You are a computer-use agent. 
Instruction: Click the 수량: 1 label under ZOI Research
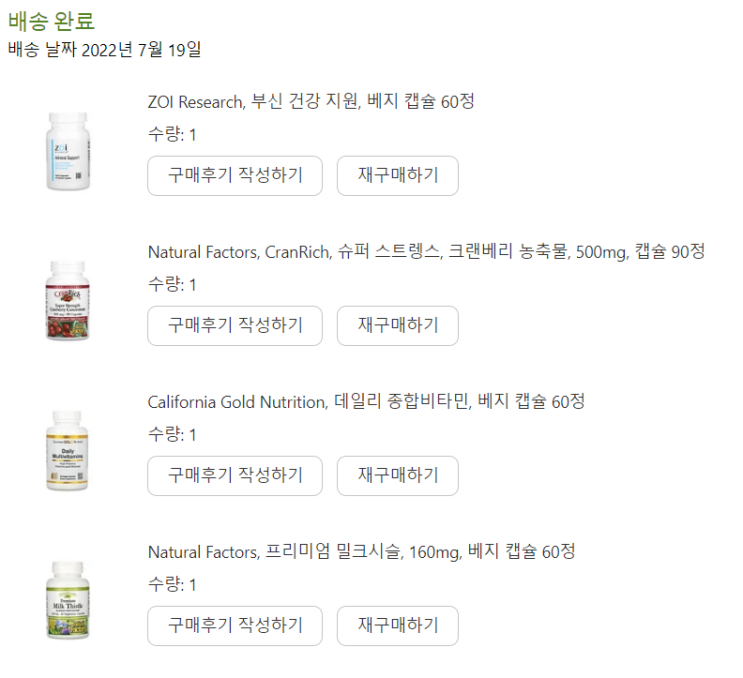(x=172, y=134)
